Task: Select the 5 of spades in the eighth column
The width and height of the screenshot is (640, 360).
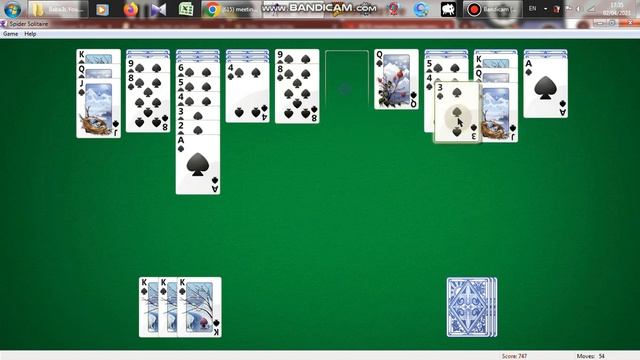Action: tap(446, 65)
